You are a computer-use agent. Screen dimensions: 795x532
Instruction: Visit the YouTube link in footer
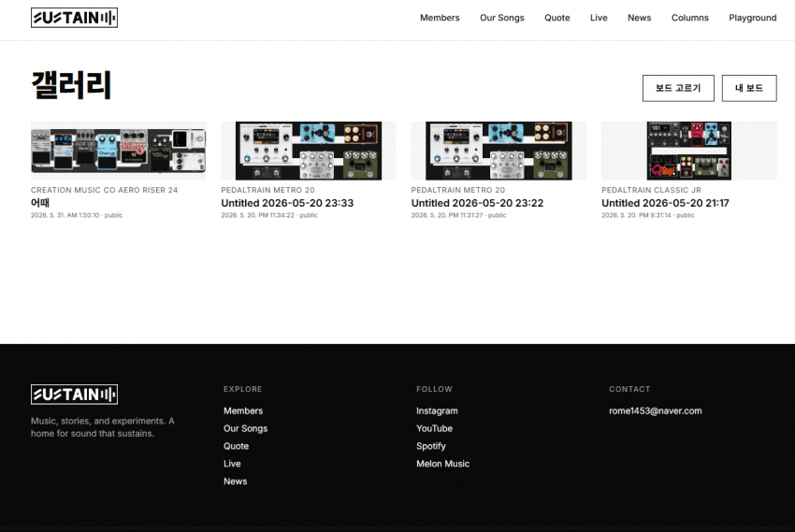point(434,428)
